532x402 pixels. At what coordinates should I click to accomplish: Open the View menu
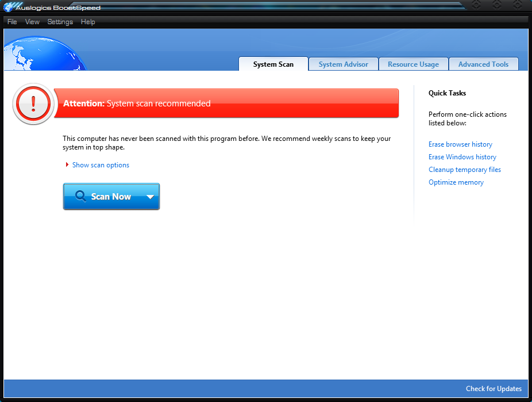[x=32, y=22]
